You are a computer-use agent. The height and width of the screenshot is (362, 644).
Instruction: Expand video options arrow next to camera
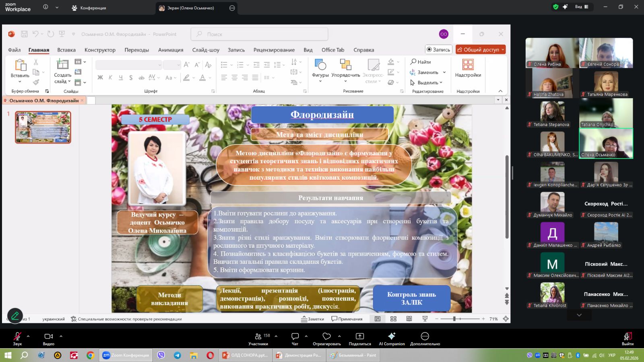(61, 336)
